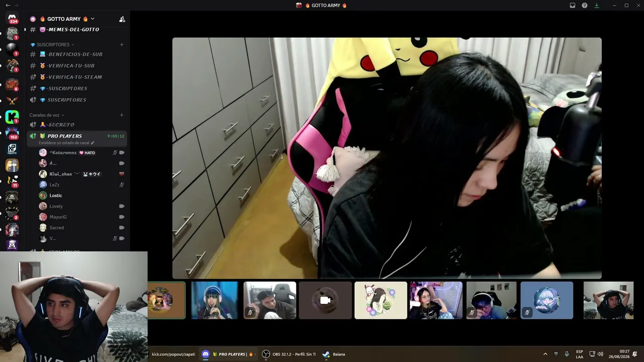Open Steam Baiana window from taskbar
This screenshot has height=362, width=644.
(x=334, y=354)
